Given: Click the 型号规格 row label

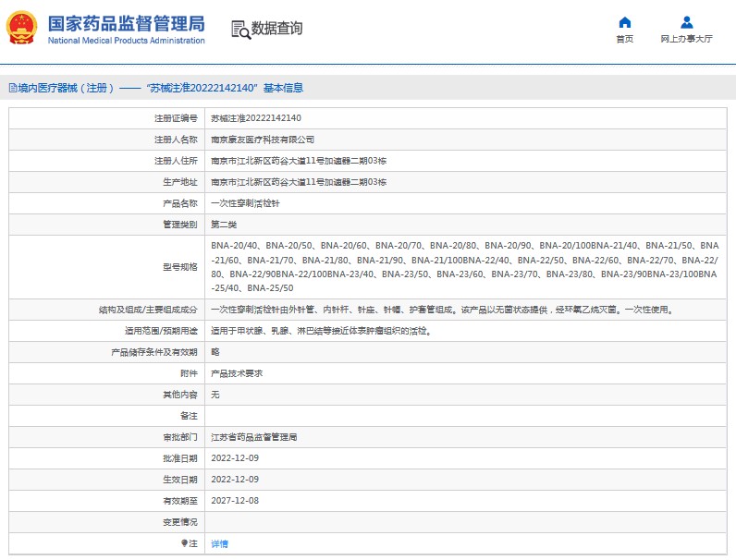Looking at the screenshot, I should tap(180, 267).
